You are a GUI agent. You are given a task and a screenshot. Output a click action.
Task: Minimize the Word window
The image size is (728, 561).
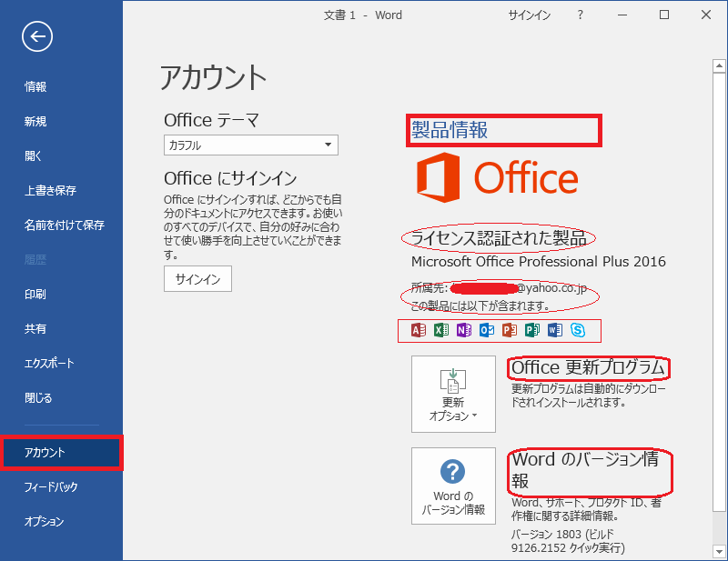tap(622, 15)
